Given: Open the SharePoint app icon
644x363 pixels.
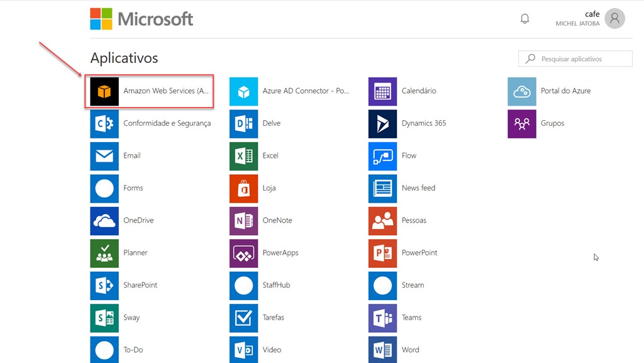Looking at the screenshot, I should (104, 286).
